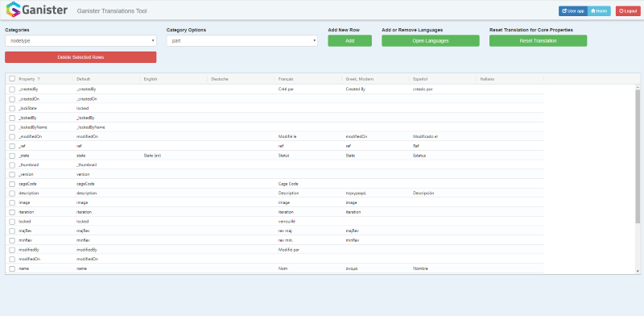The image size is (644, 316).
Task: Click the 'Created By' Greek column cell
Action: tap(355, 89)
